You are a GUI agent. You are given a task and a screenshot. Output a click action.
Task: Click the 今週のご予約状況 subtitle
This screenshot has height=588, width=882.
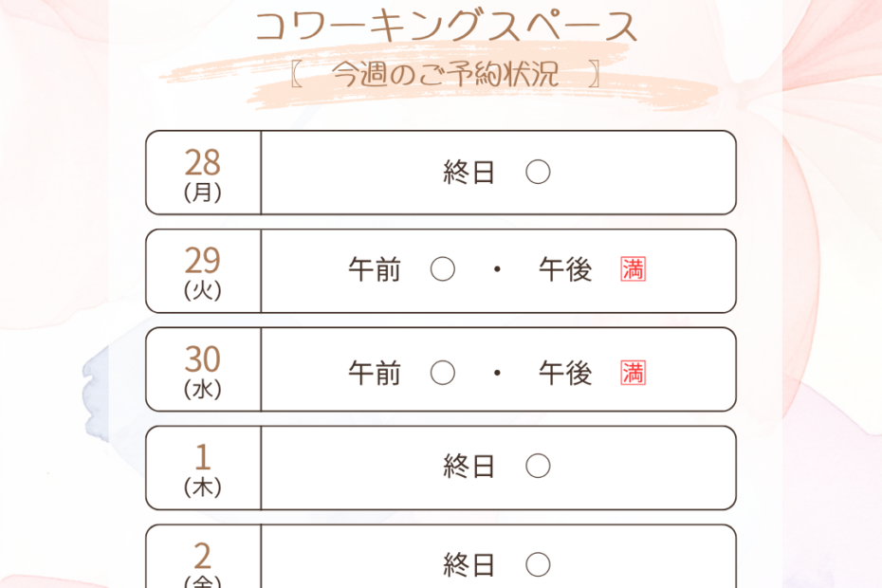[x=445, y=74]
